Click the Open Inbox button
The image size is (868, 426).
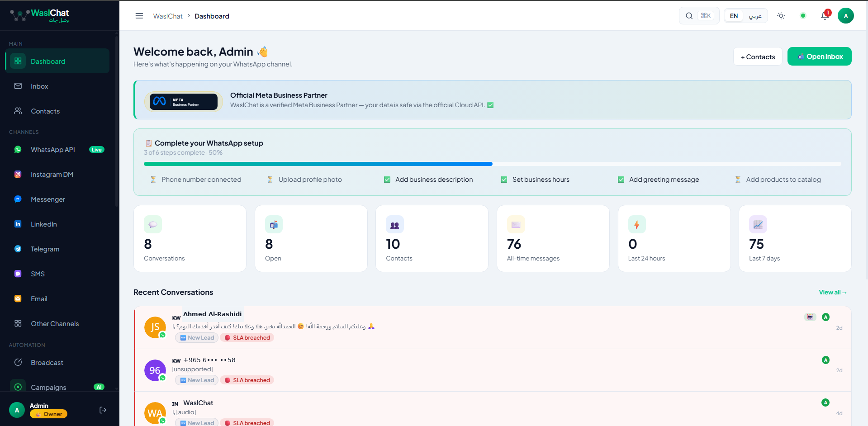tap(820, 57)
